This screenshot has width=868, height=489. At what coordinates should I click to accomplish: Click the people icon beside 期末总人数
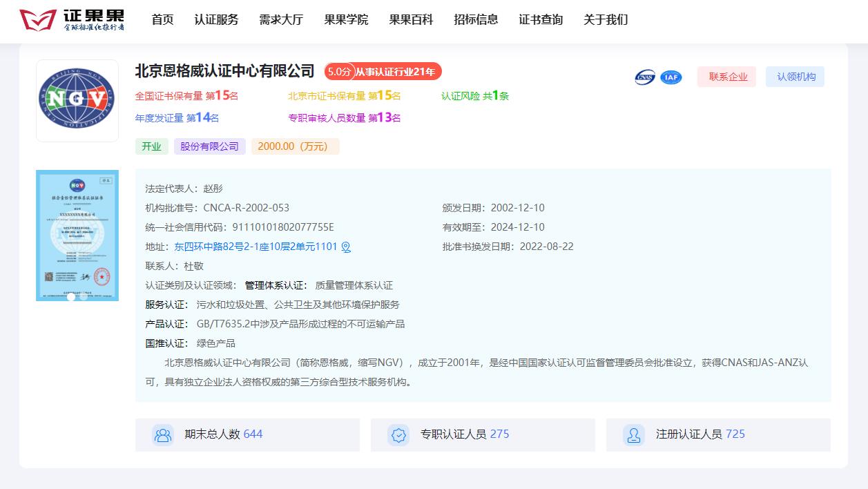pyautogui.click(x=162, y=434)
